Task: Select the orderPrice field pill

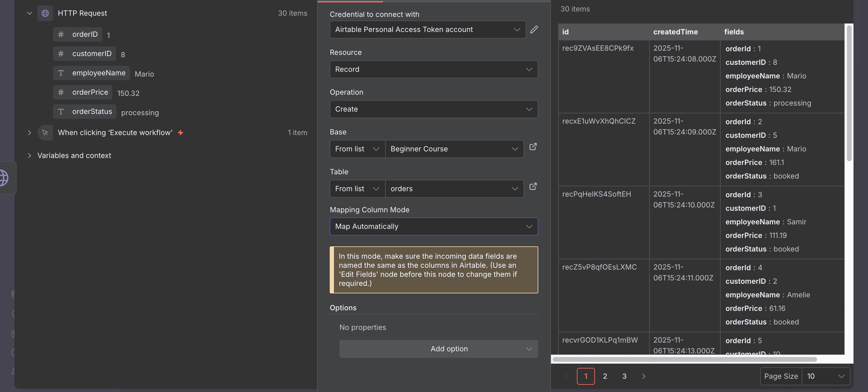Action: [83, 92]
